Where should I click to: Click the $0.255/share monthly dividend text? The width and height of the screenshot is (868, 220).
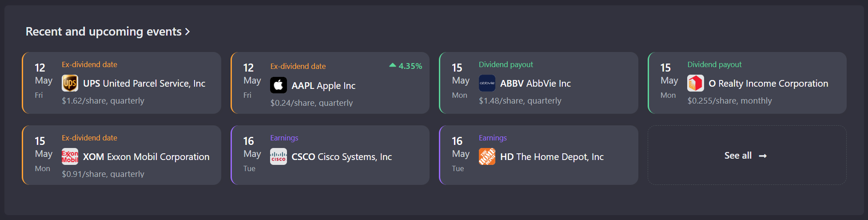729,101
